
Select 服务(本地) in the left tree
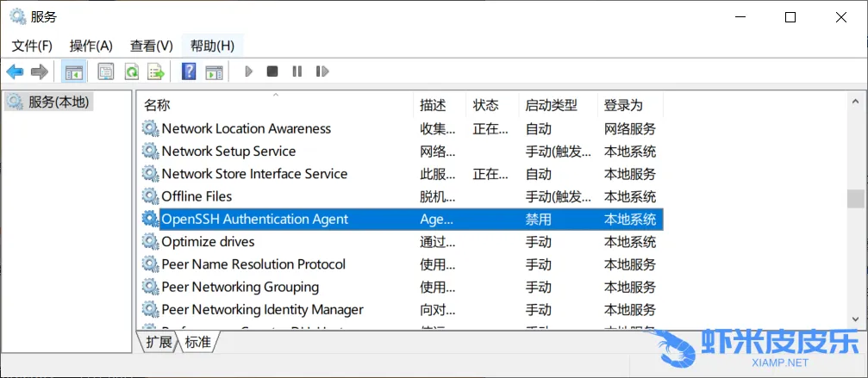coord(58,102)
